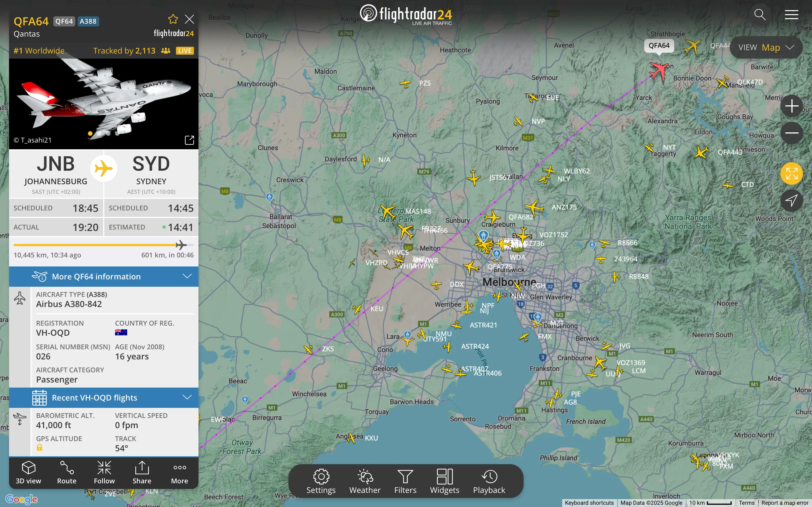
Task: Start Playback from bottom toolbar
Action: pyautogui.click(x=489, y=482)
